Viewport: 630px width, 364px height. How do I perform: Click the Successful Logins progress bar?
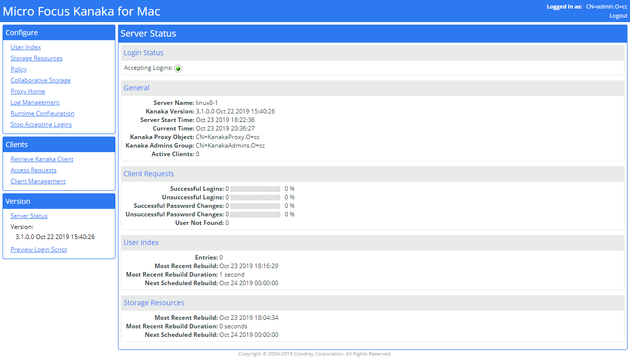coord(255,189)
